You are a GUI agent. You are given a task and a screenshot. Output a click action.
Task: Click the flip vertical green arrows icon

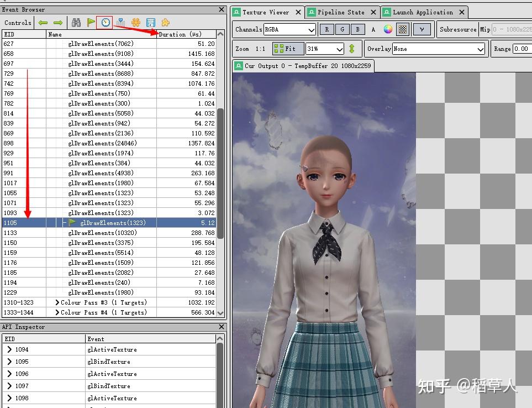click(x=352, y=49)
